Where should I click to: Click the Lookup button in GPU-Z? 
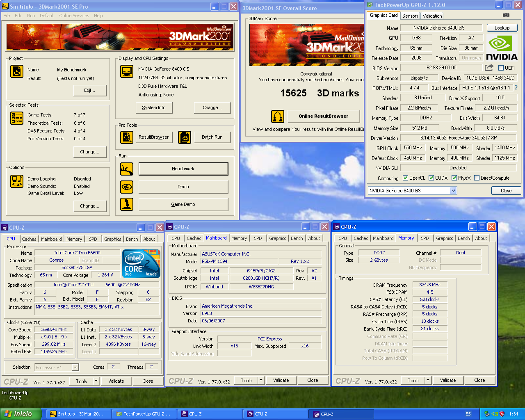tap(502, 28)
